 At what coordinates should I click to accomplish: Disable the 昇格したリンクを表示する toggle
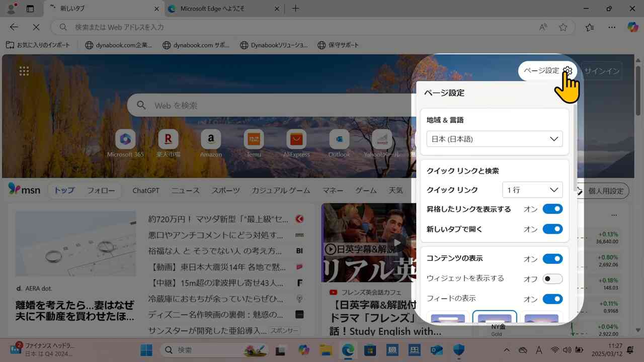click(552, 209)
